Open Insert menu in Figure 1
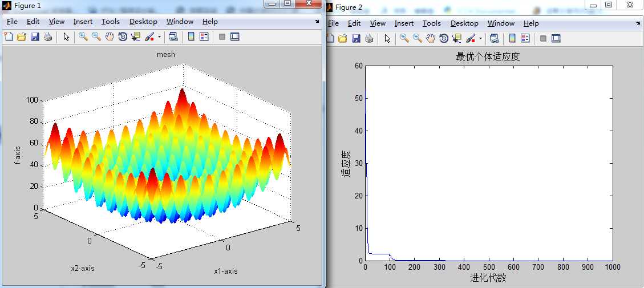Viewport: 644px width, 288px height. click(x=83, y=22)
